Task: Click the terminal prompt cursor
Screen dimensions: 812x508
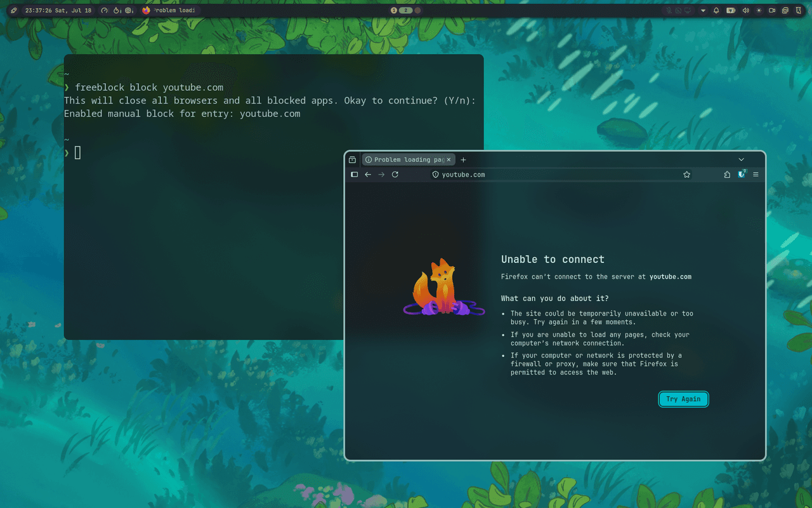Action: [77, 152]
